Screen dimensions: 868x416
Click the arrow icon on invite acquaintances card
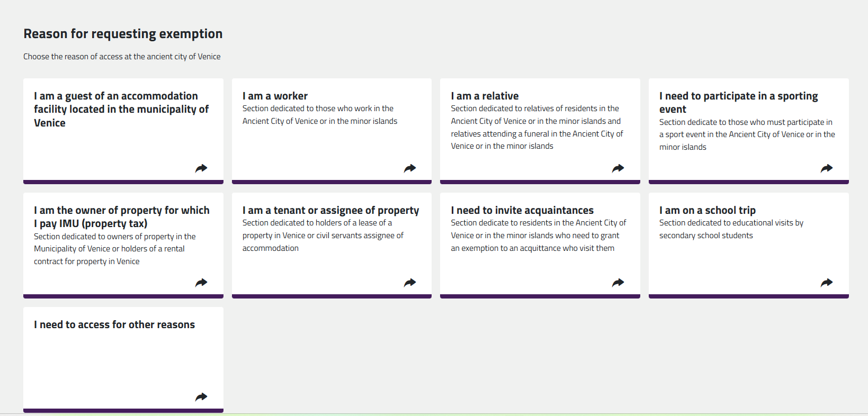point(618,283)
